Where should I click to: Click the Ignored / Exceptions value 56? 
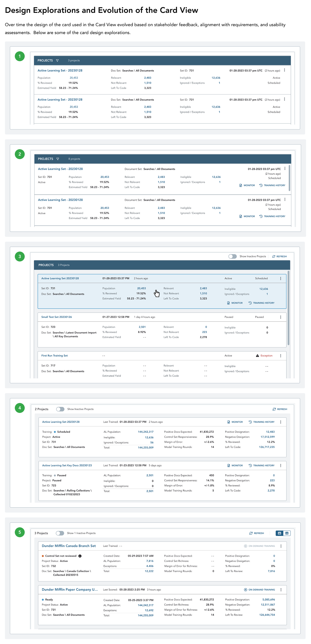152,443
